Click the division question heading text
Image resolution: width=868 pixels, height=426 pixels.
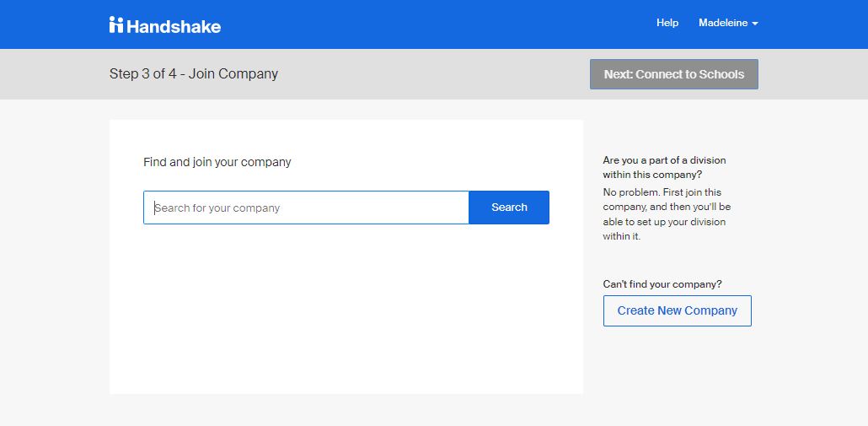pos(664,167)
